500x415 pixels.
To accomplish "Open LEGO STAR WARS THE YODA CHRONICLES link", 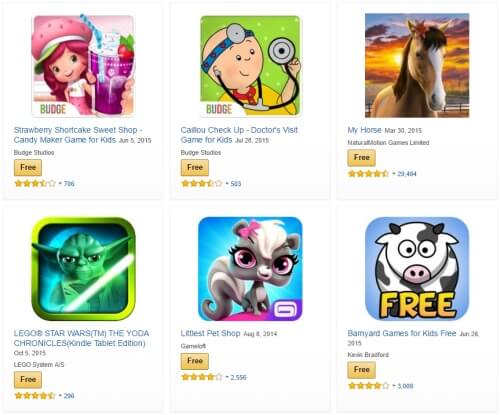I will pyautogui.click(x=81, y=338).
